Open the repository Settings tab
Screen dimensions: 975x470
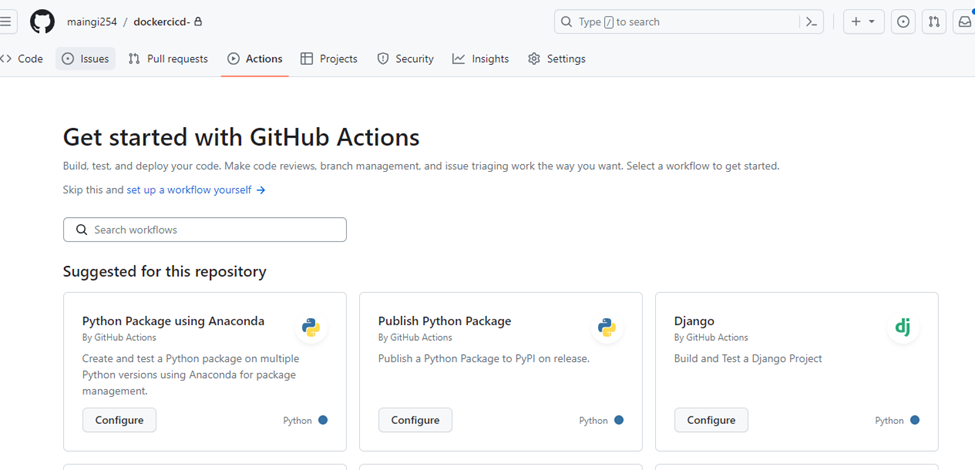557,59
